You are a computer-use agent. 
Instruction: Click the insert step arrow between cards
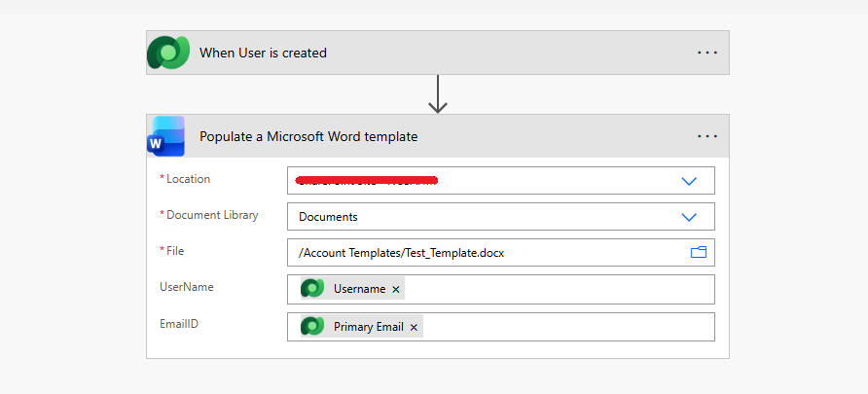pos(437,94)
